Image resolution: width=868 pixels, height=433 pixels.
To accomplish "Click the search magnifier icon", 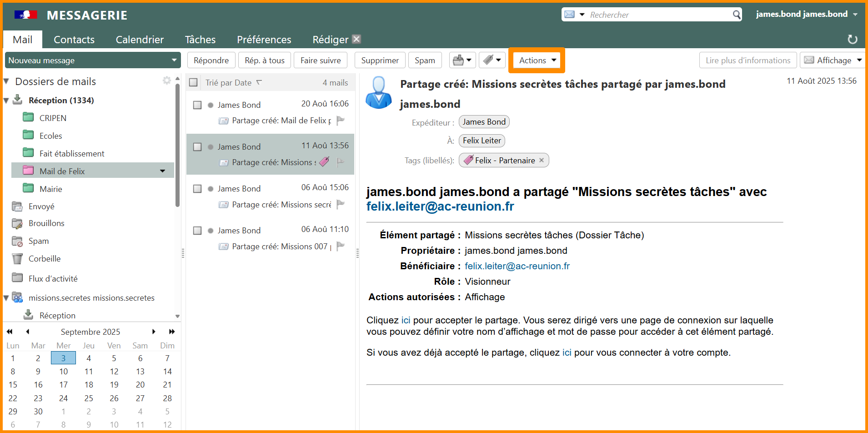I will point(736,15).
